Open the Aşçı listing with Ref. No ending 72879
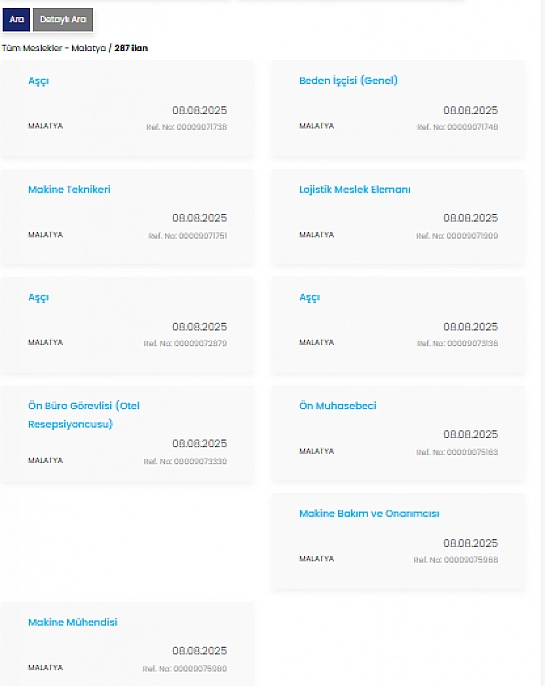Viewport: 545px width, 686px height. (38, 298)
